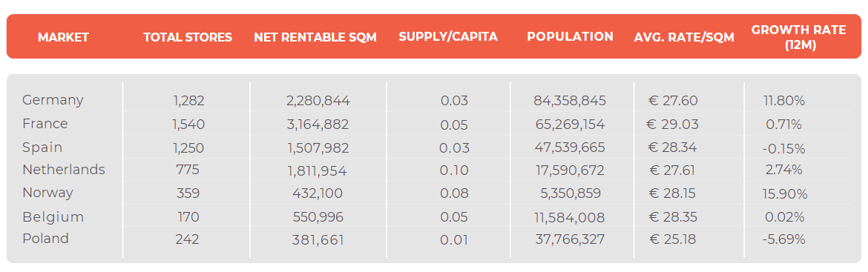Click the Netherlands row label
Screen dimensions: 868x272
click(x=64, y=170)
